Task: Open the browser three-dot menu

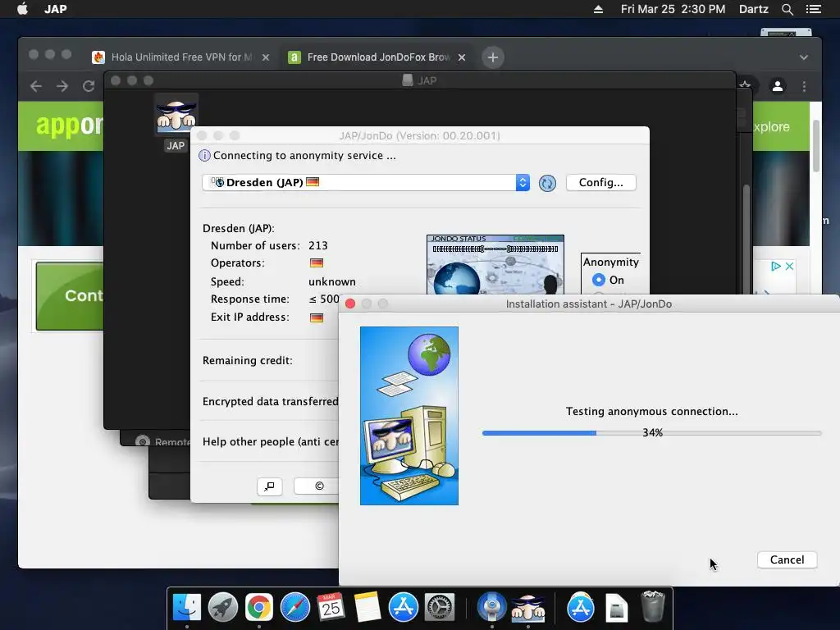Action: [x=804, y=86]
